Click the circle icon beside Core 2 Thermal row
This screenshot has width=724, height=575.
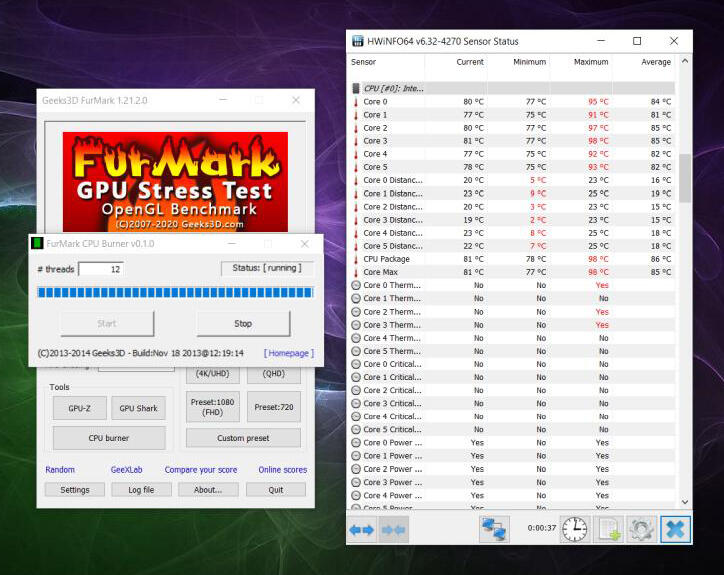[x=356, y=312]
